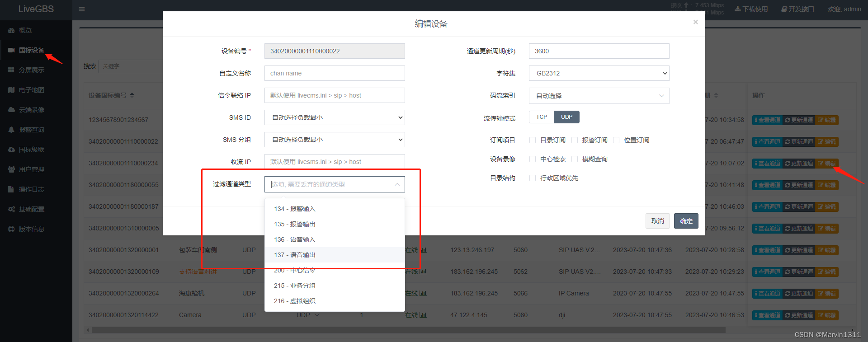Click the search keyword input field
This screenshot has height=342, width=868.
pos(130,66)
